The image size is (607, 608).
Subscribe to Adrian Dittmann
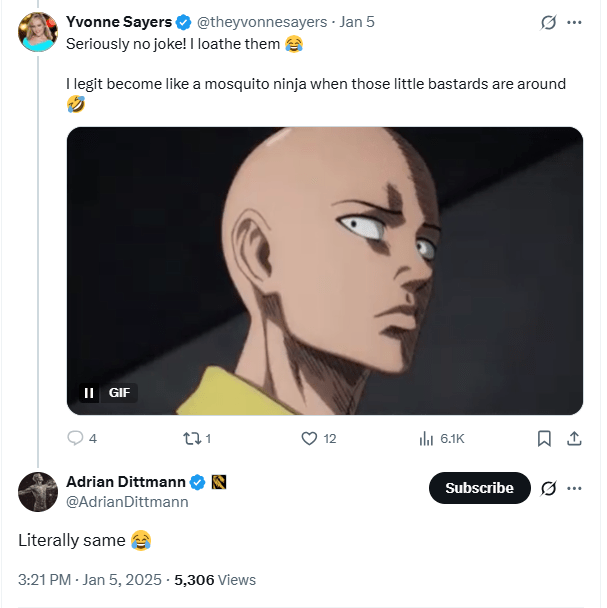tap(479, 488)
